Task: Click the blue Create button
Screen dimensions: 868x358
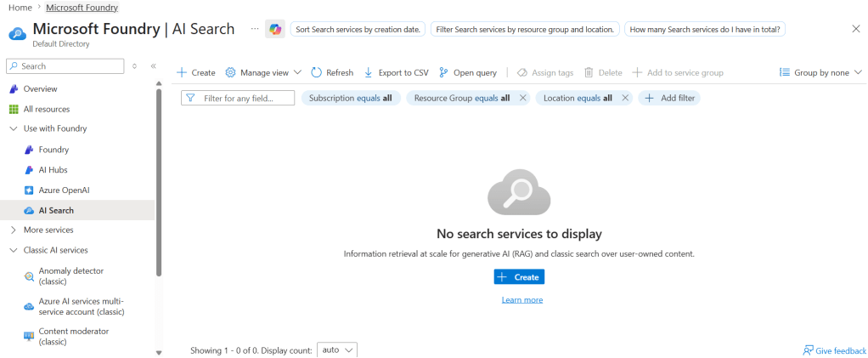Action: pos(519,277)
